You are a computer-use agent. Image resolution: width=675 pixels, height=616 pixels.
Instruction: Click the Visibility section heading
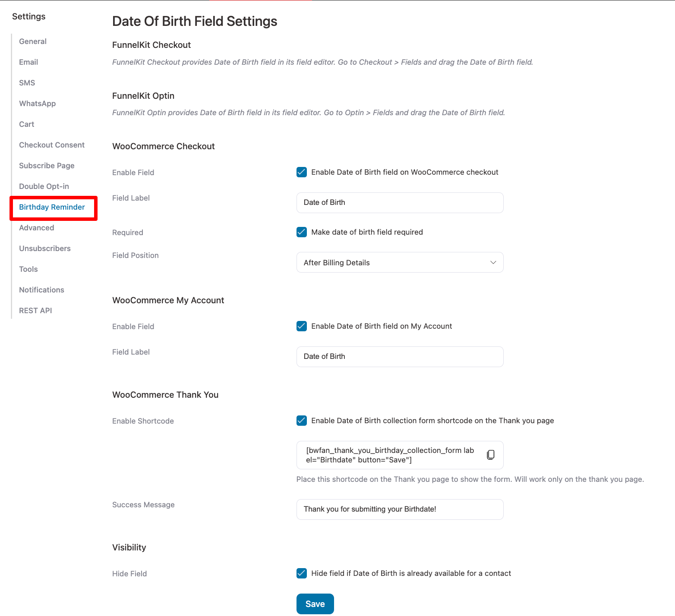click(129, 547)
